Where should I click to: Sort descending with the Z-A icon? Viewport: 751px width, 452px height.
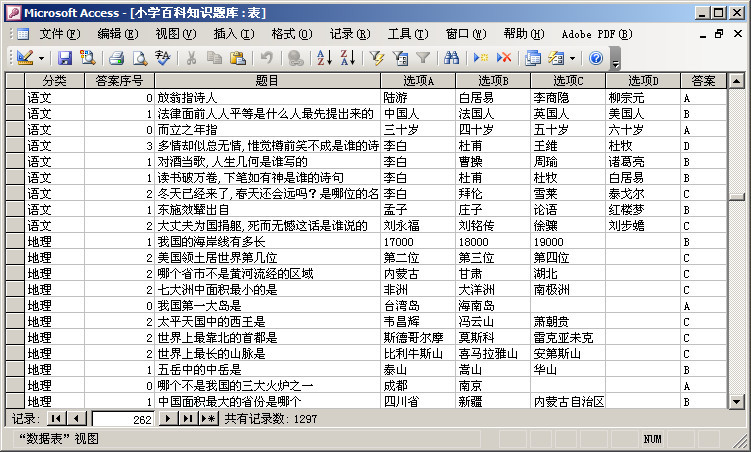[x=348, y=58]
